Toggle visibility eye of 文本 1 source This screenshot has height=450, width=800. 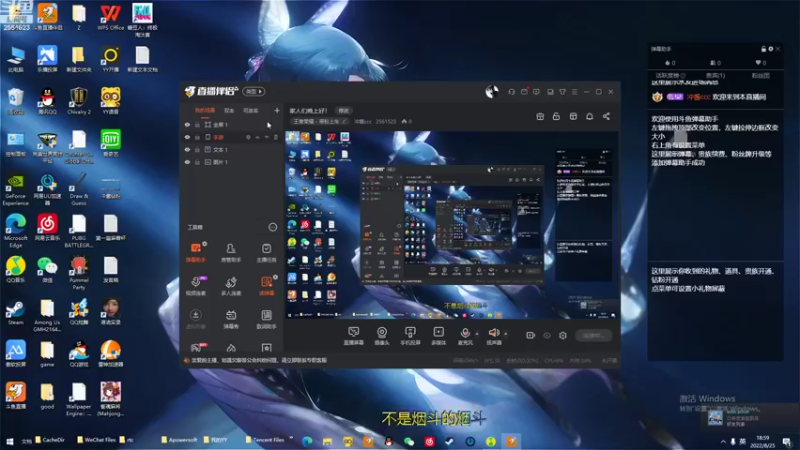click(187, 149)
